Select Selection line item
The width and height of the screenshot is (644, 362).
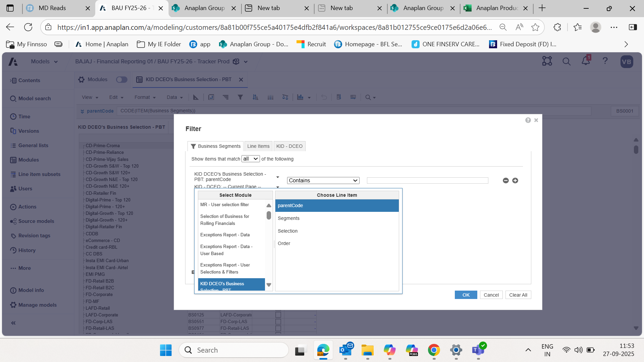pyautogui.click(x=337, y=231)
